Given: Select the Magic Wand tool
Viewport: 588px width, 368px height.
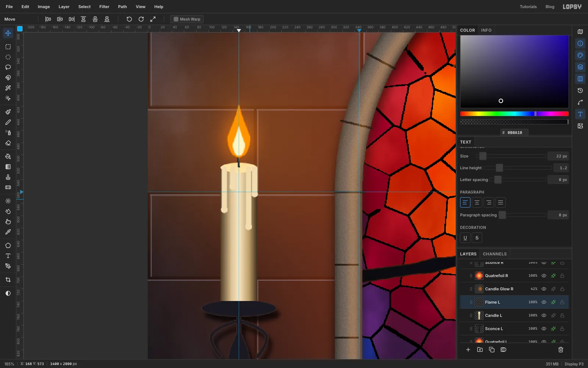Looking at the screenshot, I should click(x=8, y=88).
